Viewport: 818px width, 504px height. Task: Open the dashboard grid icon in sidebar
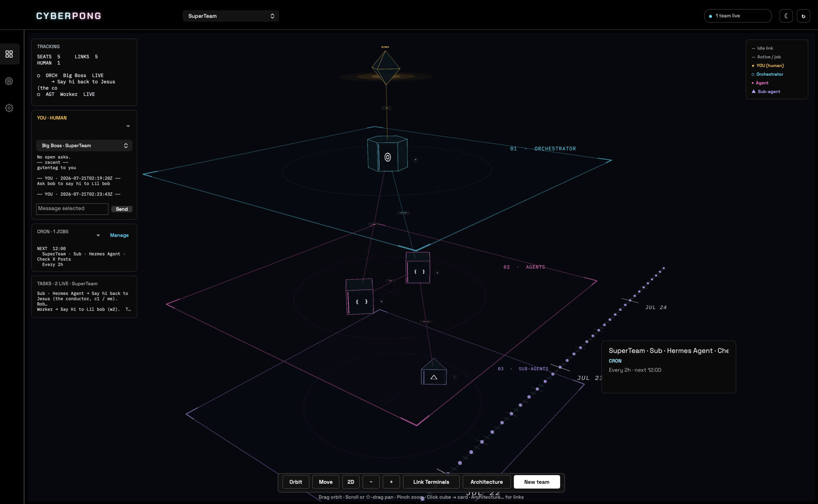point(9,54)
